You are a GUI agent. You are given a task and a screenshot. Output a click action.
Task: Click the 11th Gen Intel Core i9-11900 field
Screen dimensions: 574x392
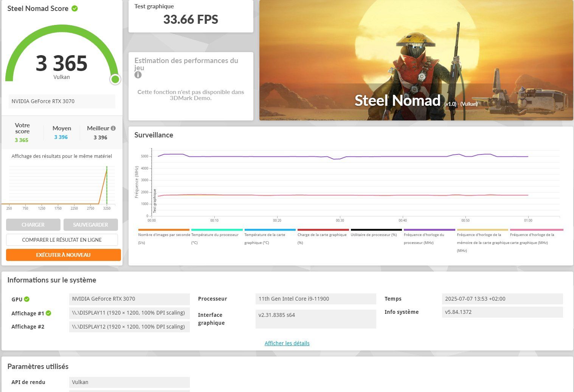(316, 299)
